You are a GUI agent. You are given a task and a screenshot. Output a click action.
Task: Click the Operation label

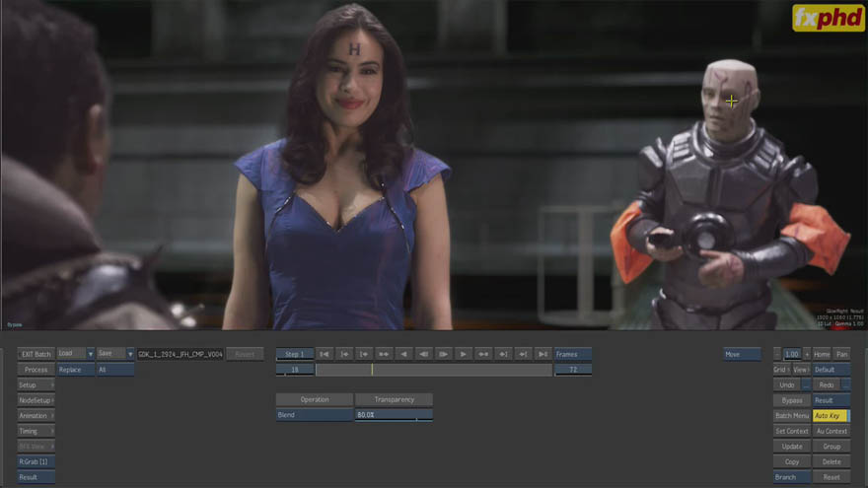point(315,399)
